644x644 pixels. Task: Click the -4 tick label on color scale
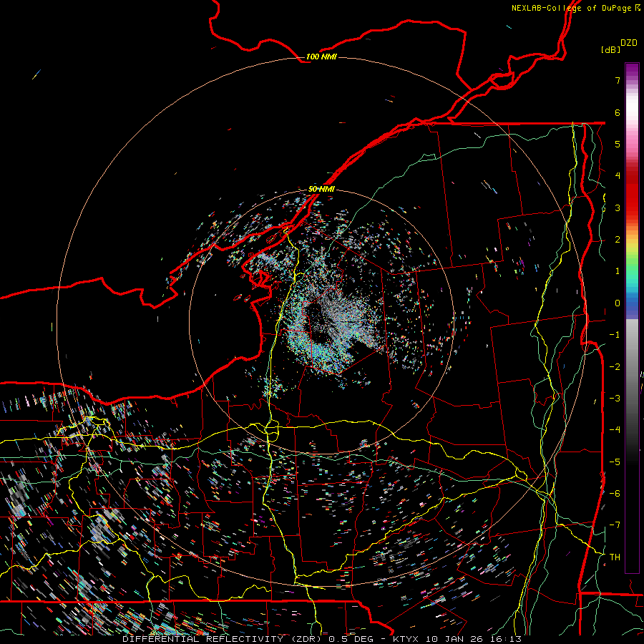(615, 430)
